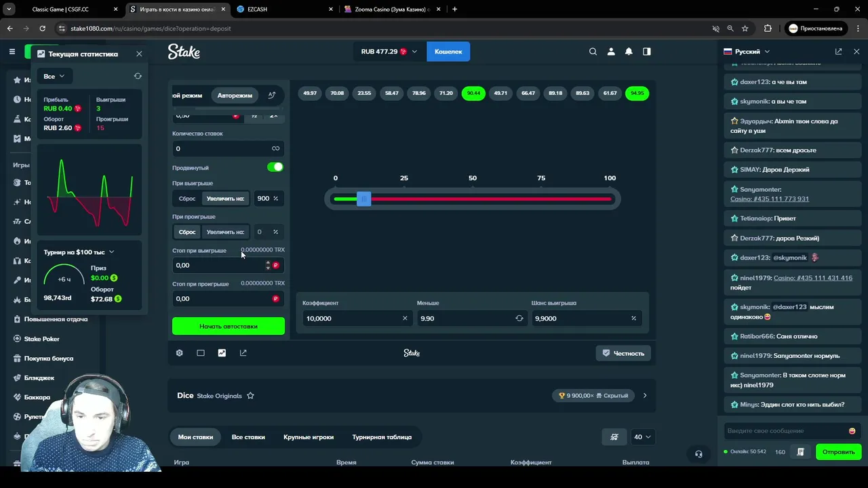Viewport: 868px width, 488px height.
Task: Open the Турнирная таблица tab
Action: pyautogui.click(x=382, y=437)
